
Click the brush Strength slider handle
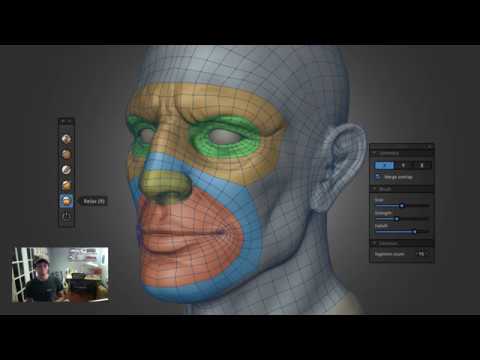pyautogui.click(x=397, y=219)
